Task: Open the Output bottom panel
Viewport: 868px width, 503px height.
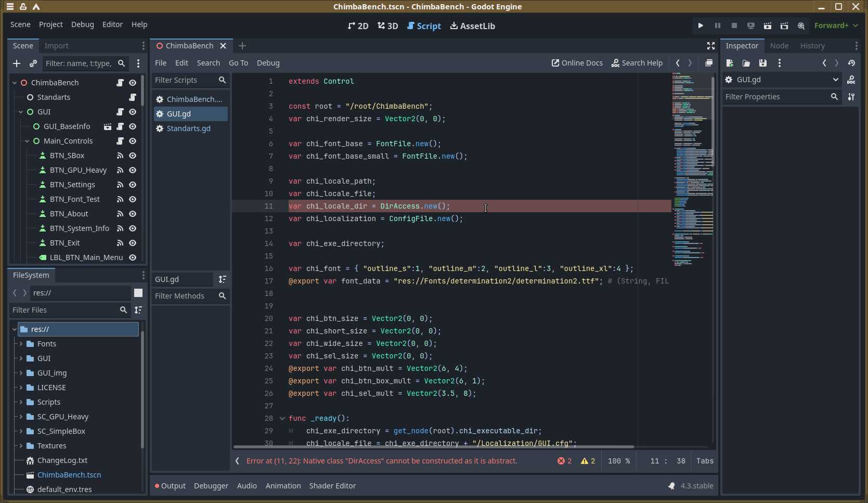Action: [170, 486]
